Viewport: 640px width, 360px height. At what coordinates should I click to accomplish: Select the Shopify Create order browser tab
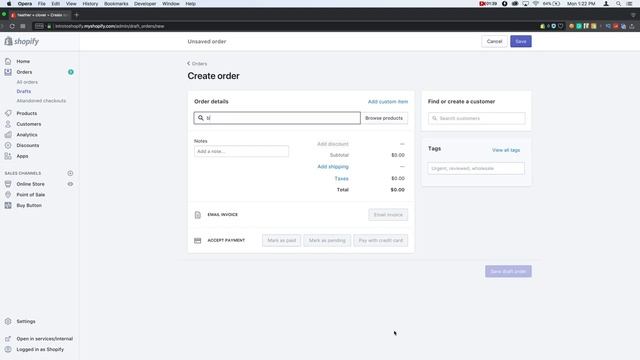click(x=39, y=15)
